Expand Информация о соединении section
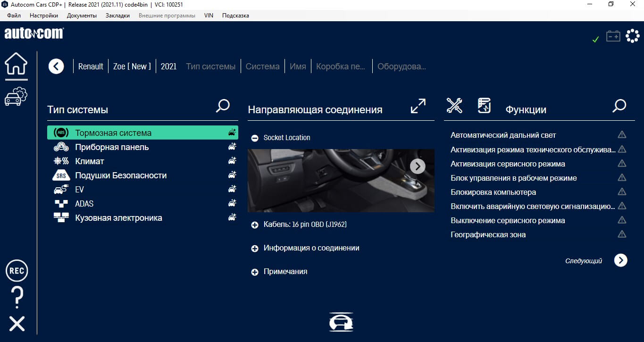Image resolution: width=644 pixels, height=342 pixels. click(x=255, y=249)
